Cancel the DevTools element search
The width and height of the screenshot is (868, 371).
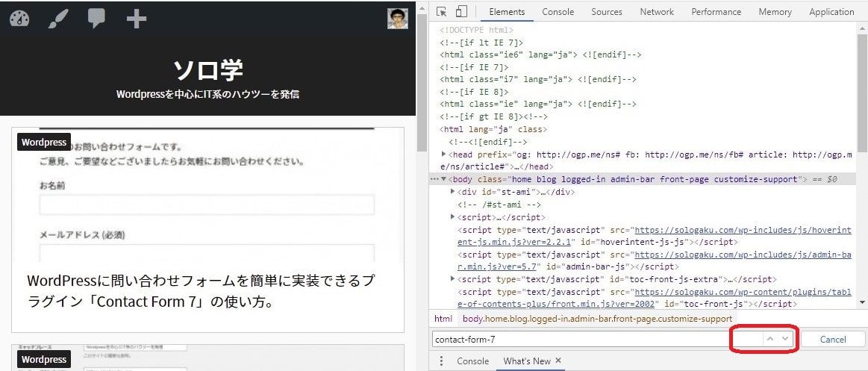coord(833,340)
